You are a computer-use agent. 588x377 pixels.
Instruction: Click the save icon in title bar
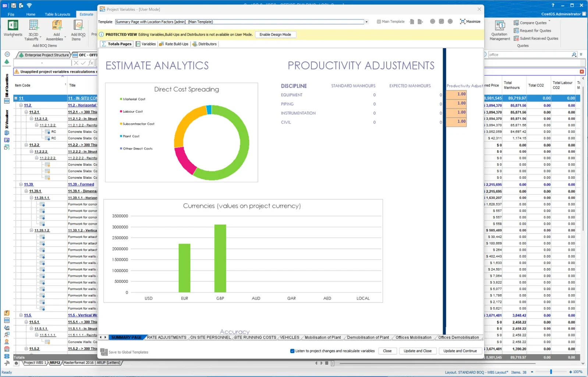pos(13,6)
